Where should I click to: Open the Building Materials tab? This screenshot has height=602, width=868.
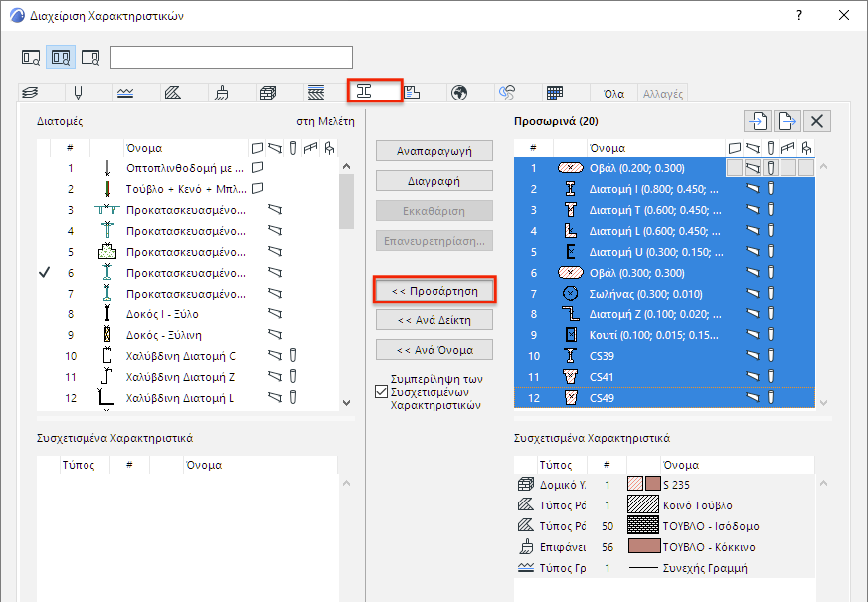pos(268,93)
